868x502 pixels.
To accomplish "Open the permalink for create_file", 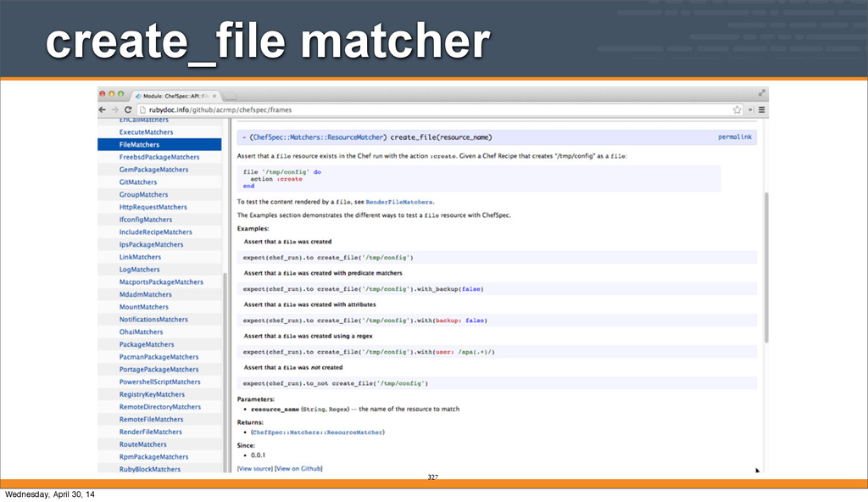I will pos(734,137).
